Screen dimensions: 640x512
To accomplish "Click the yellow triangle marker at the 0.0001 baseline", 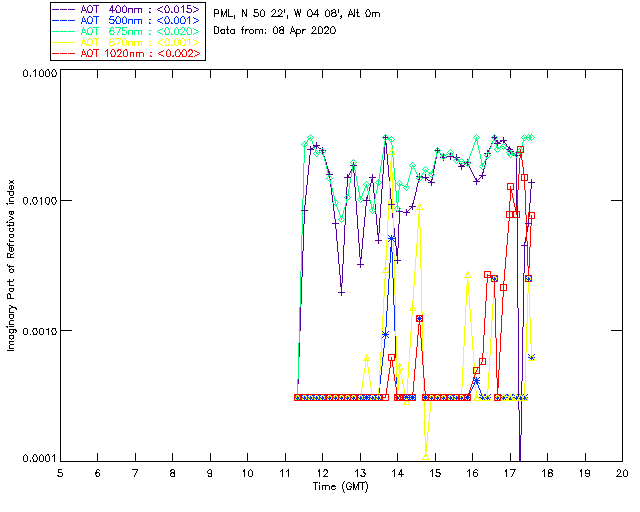I will (426, 457).
